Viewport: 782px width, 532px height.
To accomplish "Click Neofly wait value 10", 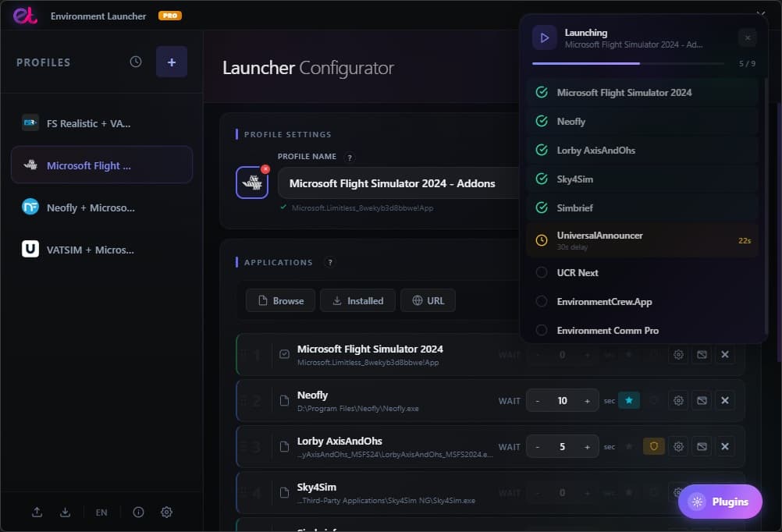I will pyautogui.click(x=563, y=401).
